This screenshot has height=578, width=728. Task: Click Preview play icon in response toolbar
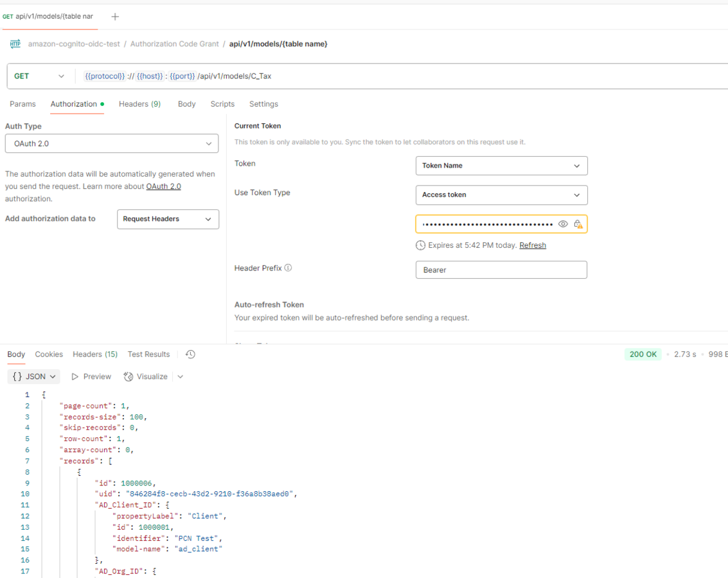coord(75,376)
